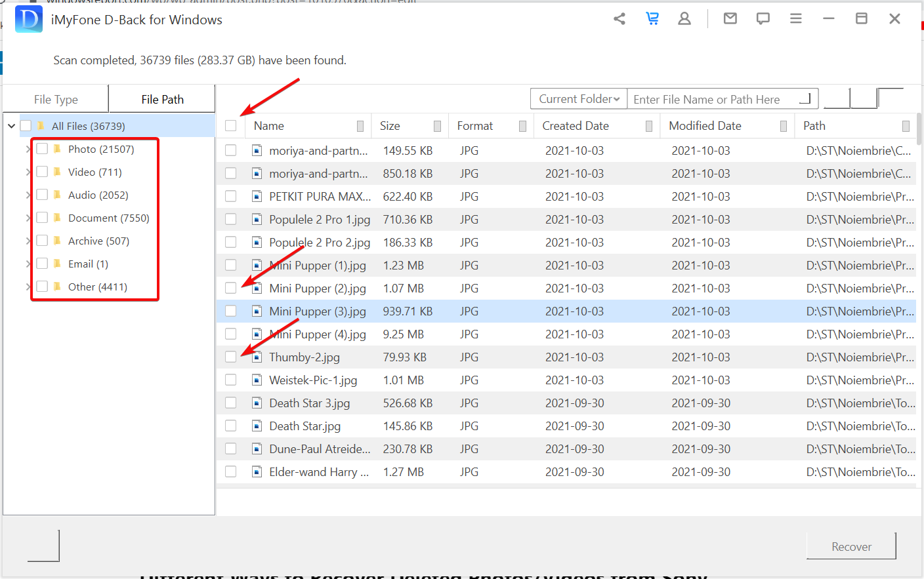Image resolution: width=924 pixels, height=579 pixels.
Task: Switch to the File Type tab
Action: point(56,99)
